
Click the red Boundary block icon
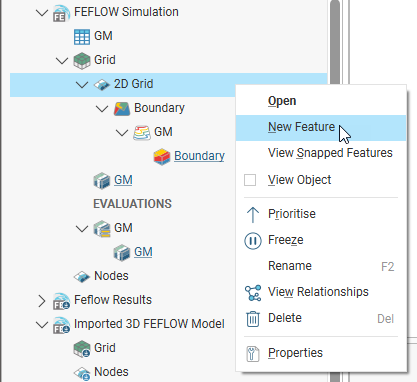162,157
